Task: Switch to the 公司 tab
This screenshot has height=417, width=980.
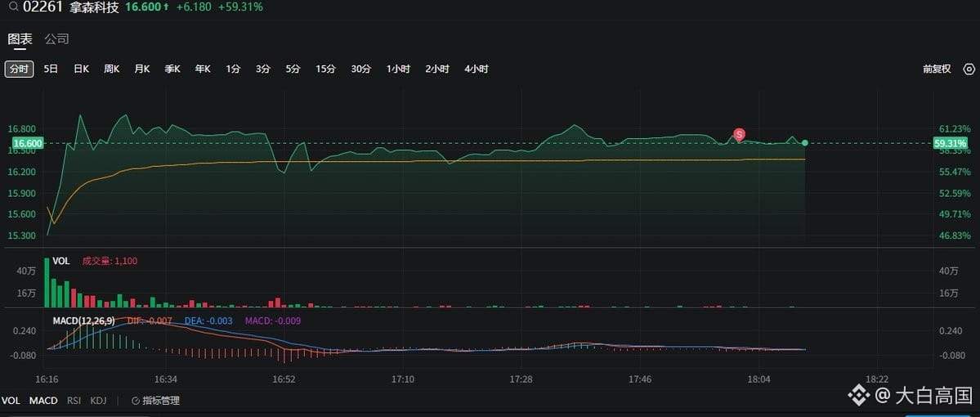Action: 57,38
